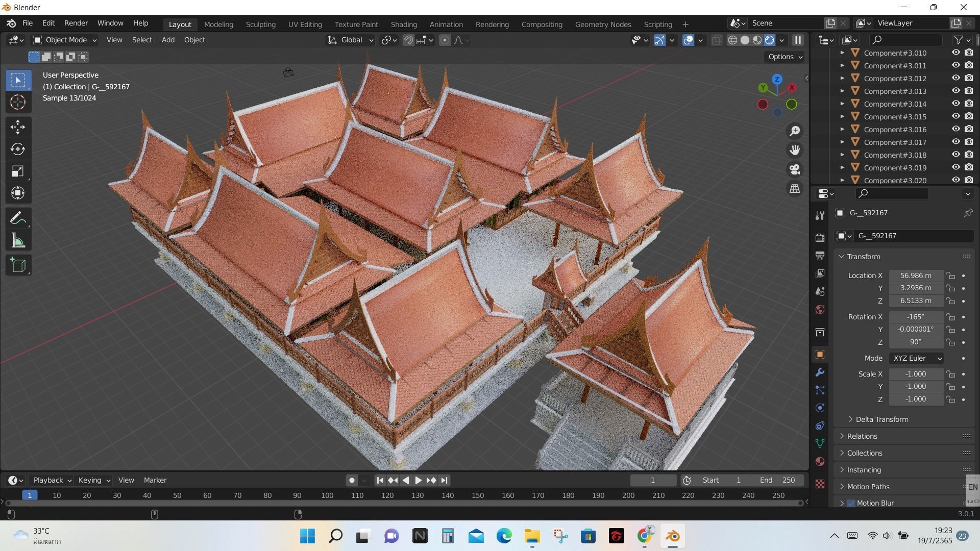Select the Transform tool
This screenshot has height=551, width=980.
coord(18,193)
